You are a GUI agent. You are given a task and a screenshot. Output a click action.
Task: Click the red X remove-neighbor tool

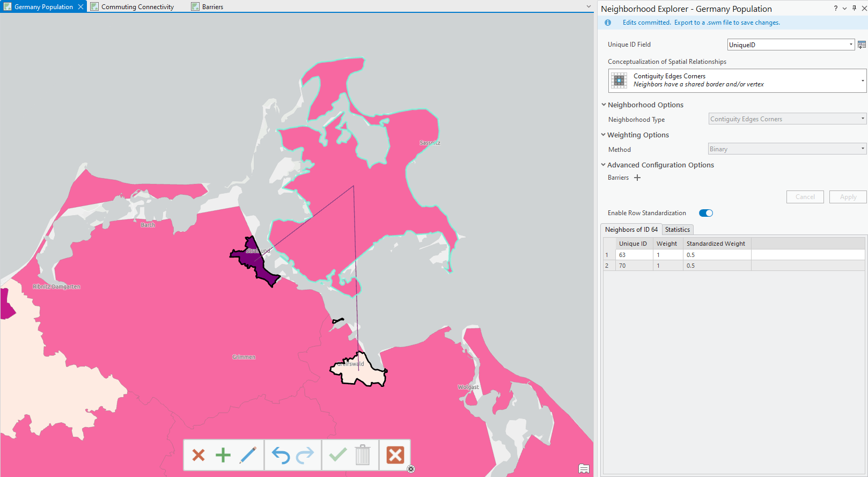(198, 455)
